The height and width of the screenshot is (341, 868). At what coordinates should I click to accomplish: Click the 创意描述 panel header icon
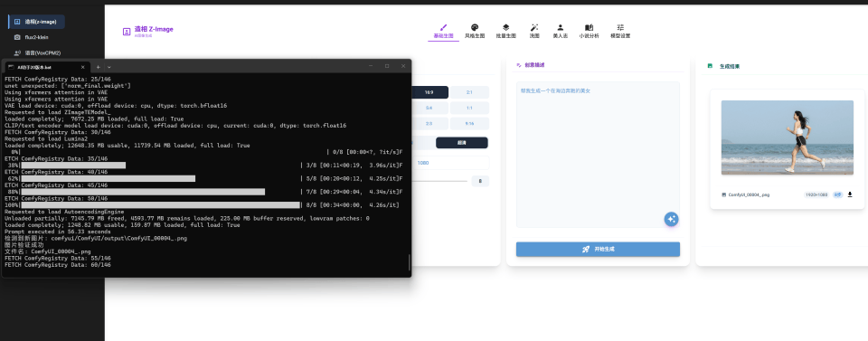519,65
